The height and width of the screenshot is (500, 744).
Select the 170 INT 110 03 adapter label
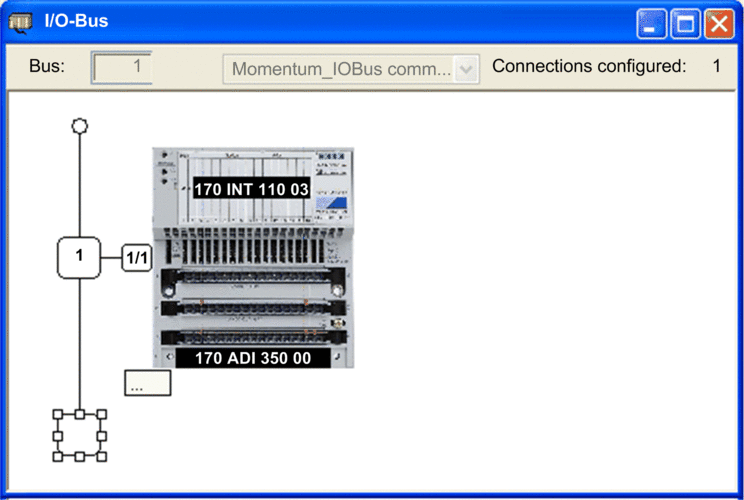(x=251, y=189)
